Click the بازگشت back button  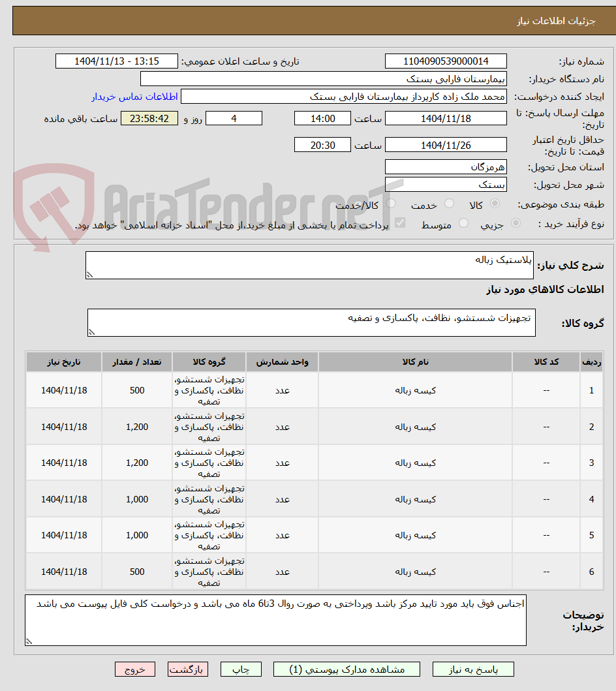[x=188, y=669]
